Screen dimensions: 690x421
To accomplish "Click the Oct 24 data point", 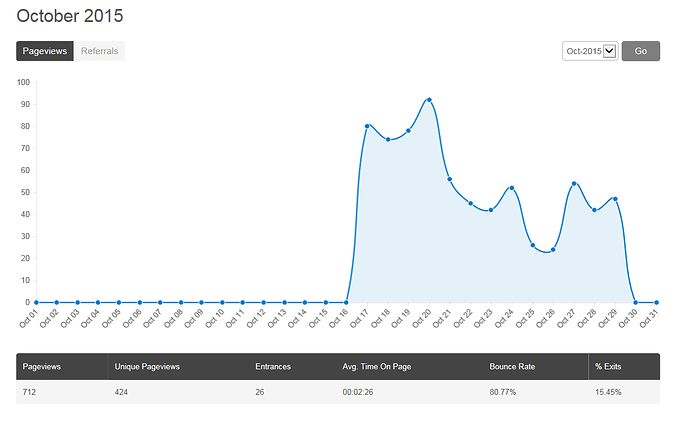I will pyautogui.click(x=512, y=188).
